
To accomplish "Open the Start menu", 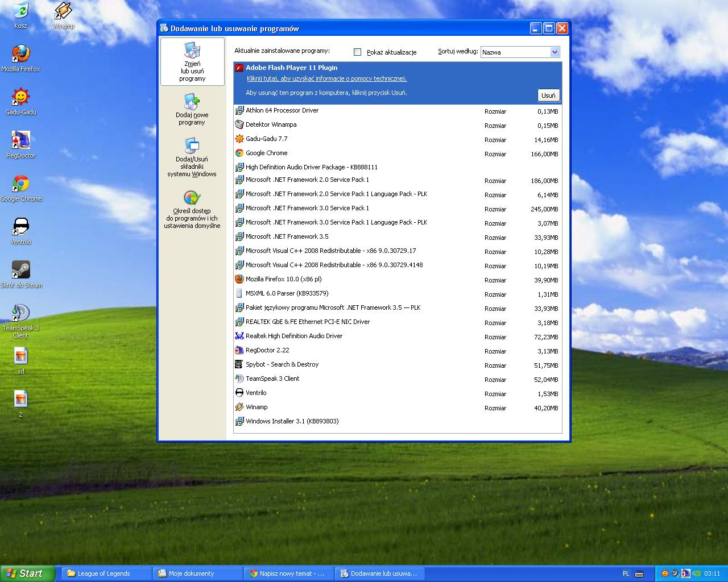I will click(x=28, y=573).
